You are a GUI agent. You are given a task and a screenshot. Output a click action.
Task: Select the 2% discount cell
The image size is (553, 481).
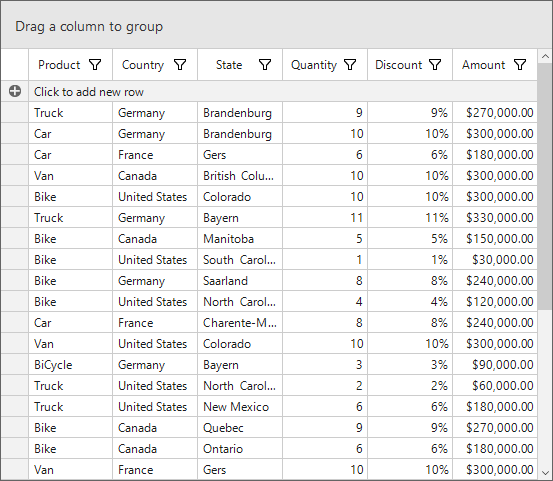(410, 386)
